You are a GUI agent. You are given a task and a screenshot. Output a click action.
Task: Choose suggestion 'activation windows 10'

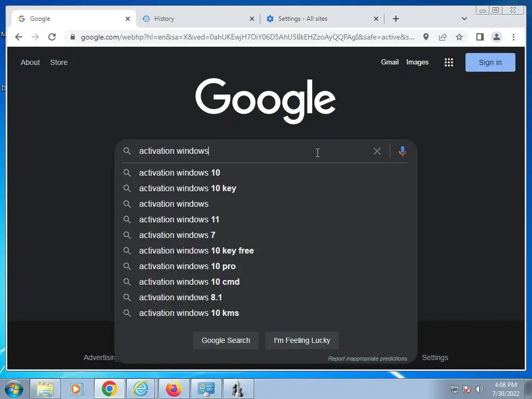coord(265,172)
